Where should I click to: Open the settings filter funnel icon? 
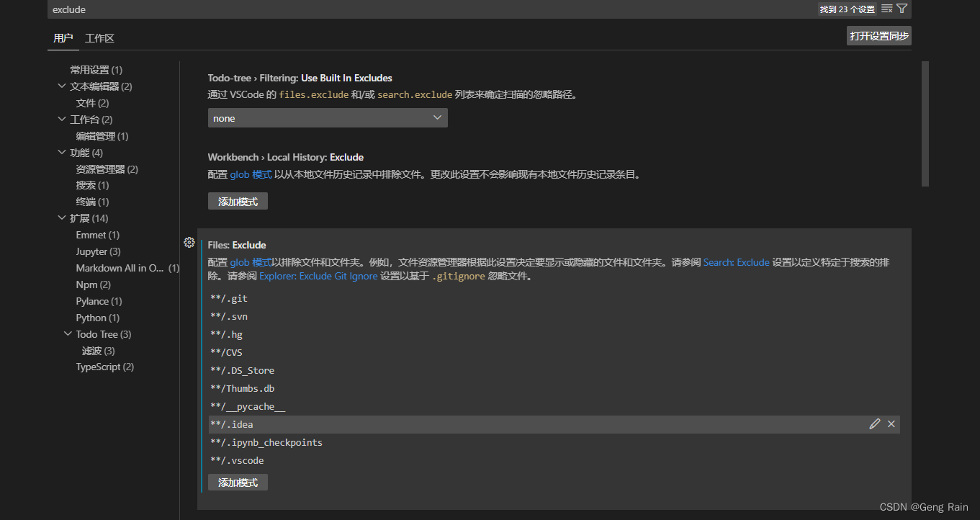902,9
